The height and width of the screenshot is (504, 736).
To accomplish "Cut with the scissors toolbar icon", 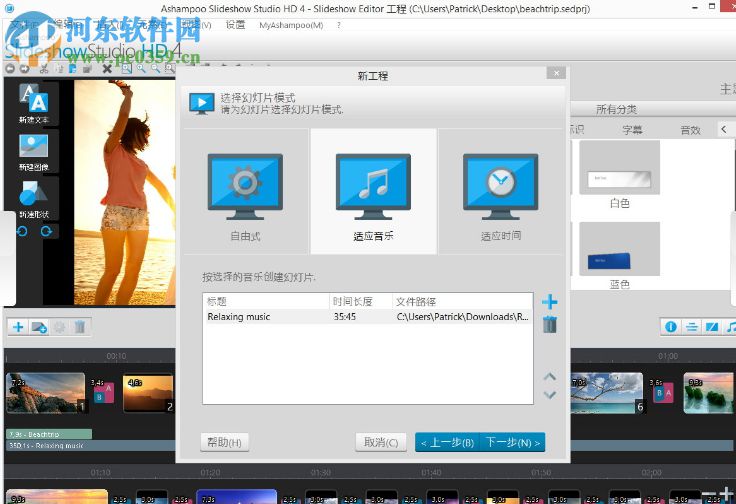I will (44, 69).
